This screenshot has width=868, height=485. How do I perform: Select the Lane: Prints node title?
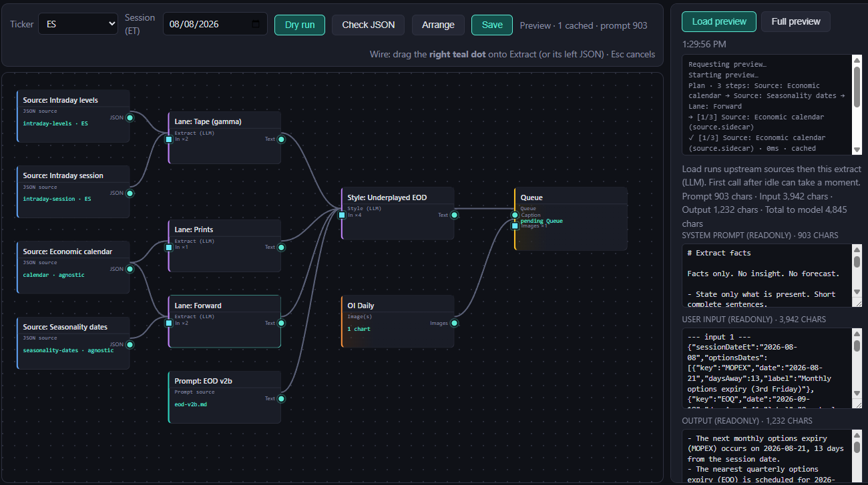[x=194, y=229]
